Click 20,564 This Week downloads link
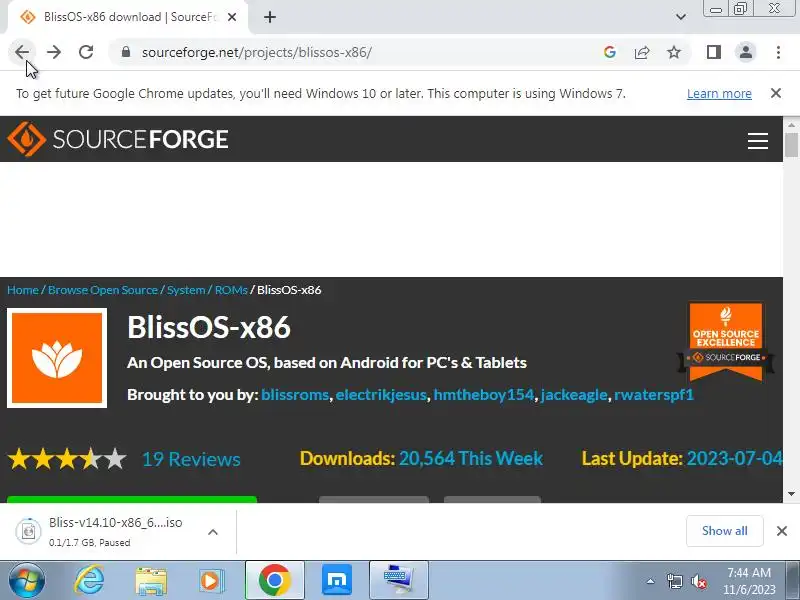The image size is (800, 600). pyautogui.click(x=470, y=458)
